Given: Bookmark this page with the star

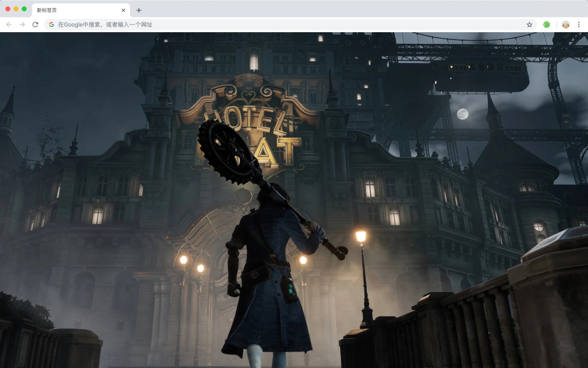Looking at the screenshot, I should (529, 24).
